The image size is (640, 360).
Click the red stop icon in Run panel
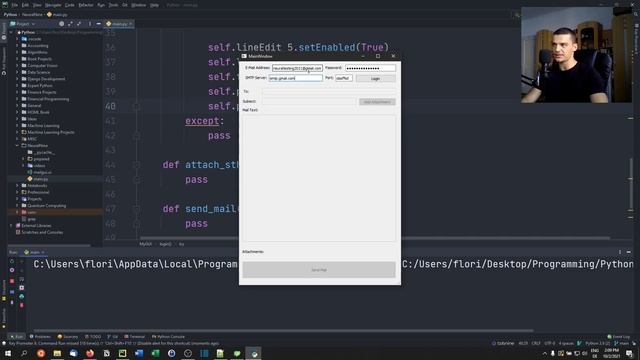pos(12,281)
